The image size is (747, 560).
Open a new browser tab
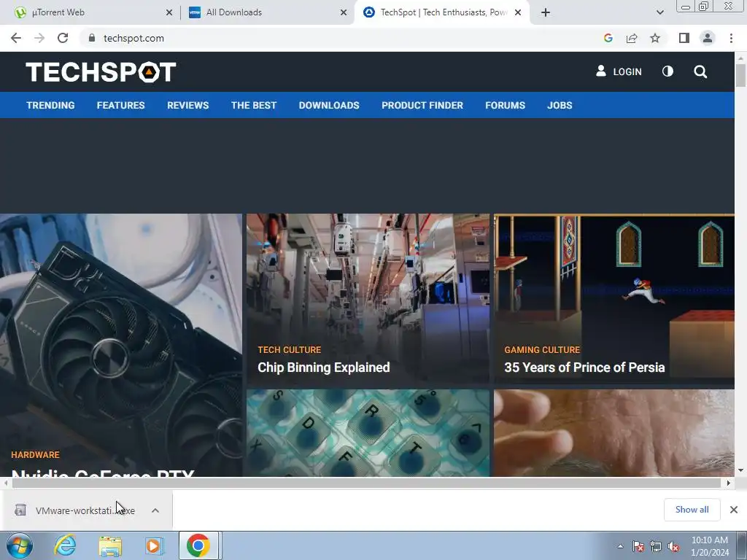tap(546, 12)
